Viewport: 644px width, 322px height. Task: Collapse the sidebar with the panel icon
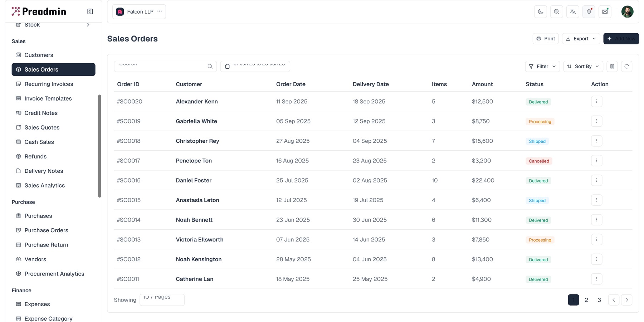[x=90, y=11]
